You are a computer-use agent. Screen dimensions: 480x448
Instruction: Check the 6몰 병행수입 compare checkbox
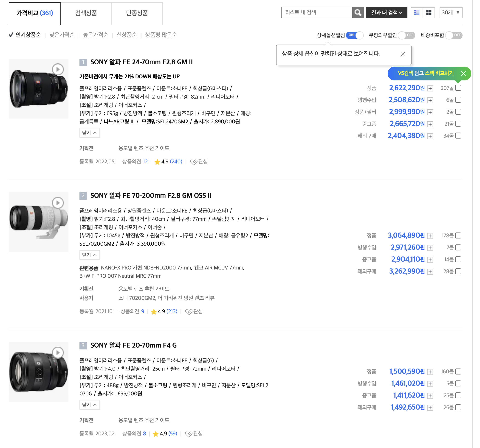[x=458, y=100]
